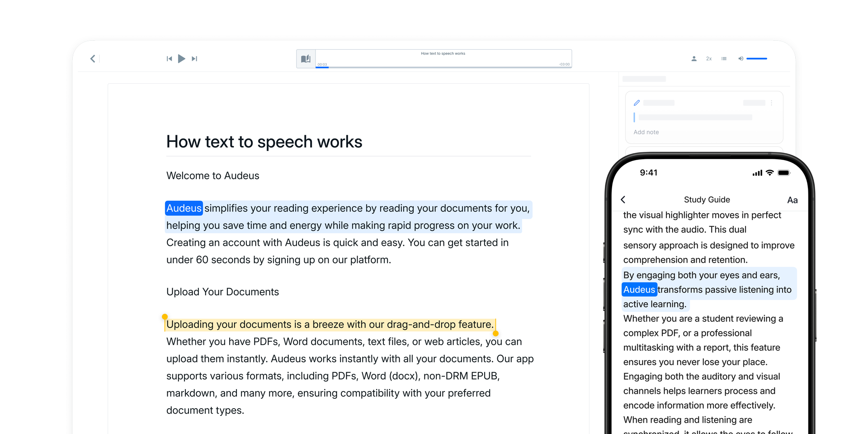Click the audio playback progress bar
This screenshot has width=868, height=434.
coord(443,67)
